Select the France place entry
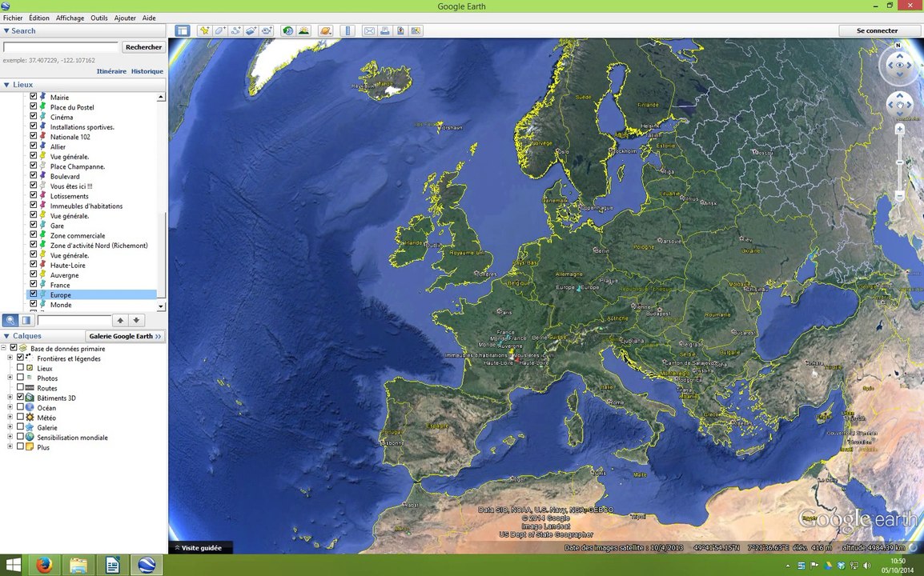The image size is (924, 576). point(60,285)
